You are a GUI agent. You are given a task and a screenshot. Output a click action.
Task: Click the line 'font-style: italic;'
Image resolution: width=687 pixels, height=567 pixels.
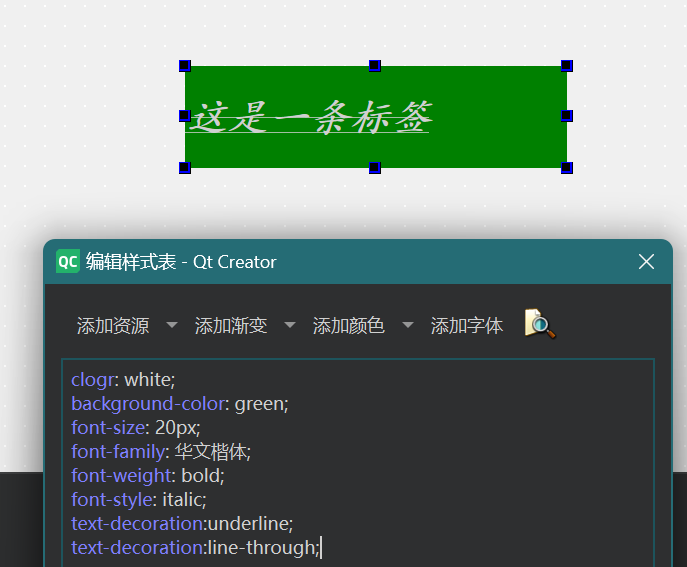(x=139, y=500)
